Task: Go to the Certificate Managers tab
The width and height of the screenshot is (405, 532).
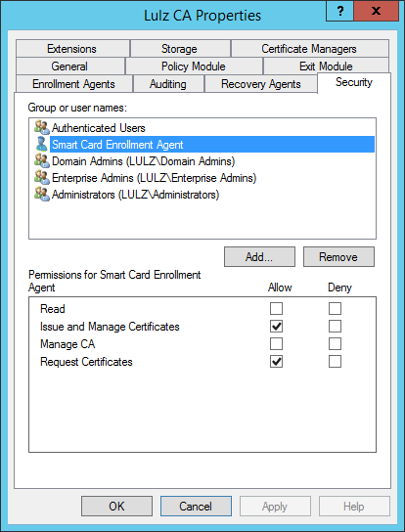Action: [309, 49]
